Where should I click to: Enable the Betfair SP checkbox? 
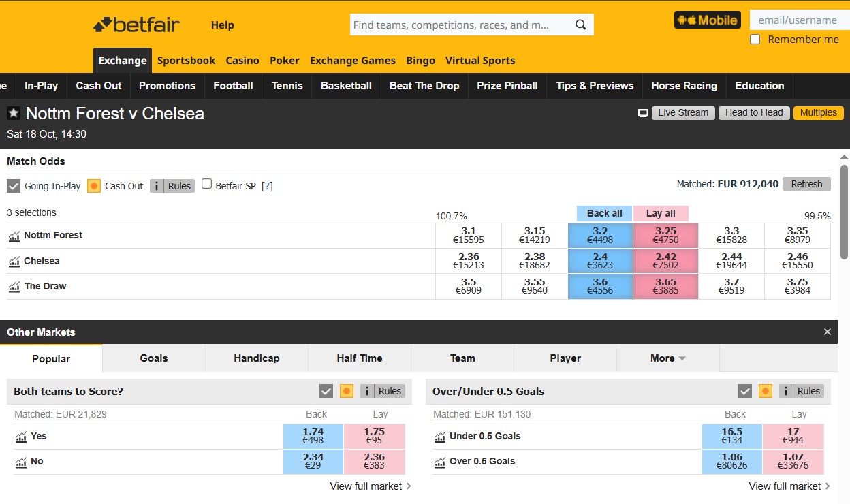(206, 183)
